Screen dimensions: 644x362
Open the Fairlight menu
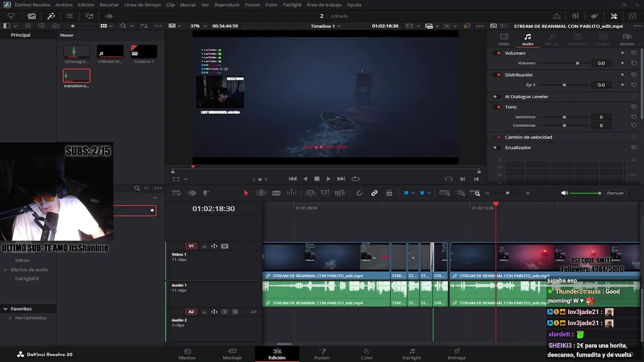292,5
